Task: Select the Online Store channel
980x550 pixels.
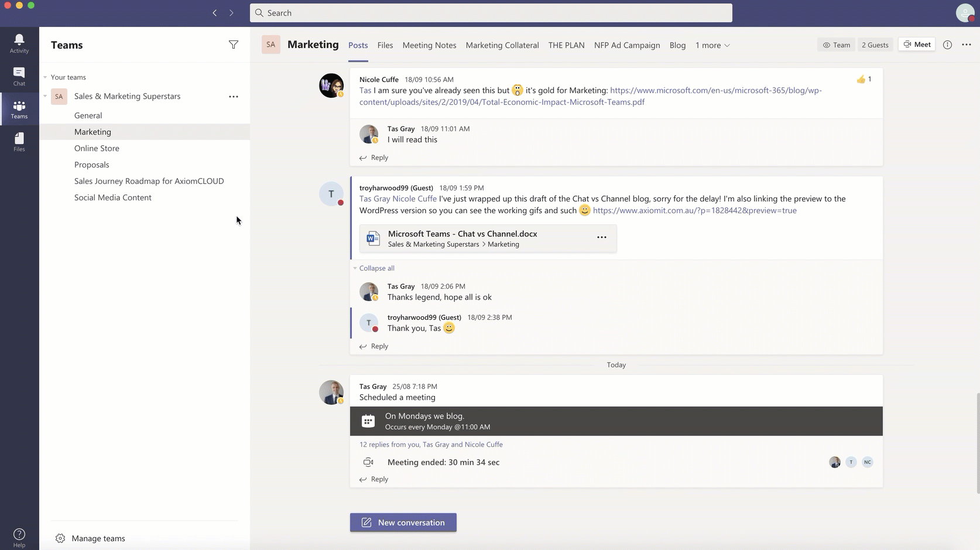Action: click(x=145, y=148)
